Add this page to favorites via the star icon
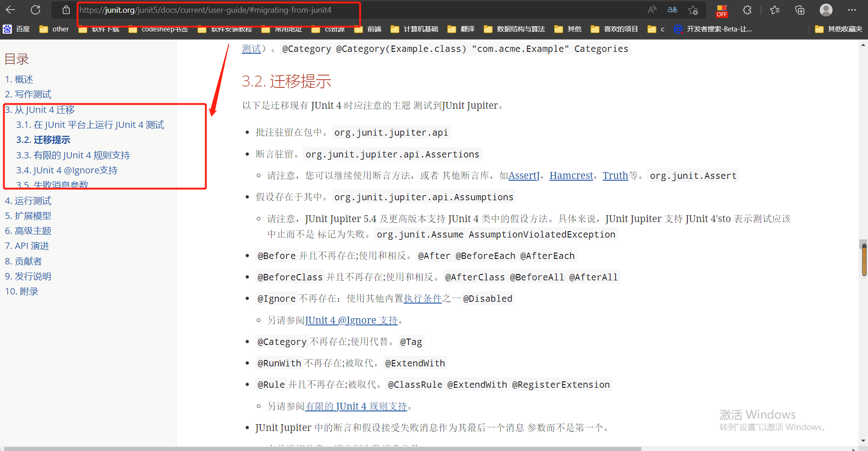Viewport: 868px width, 451px height. tap(693, 10)
